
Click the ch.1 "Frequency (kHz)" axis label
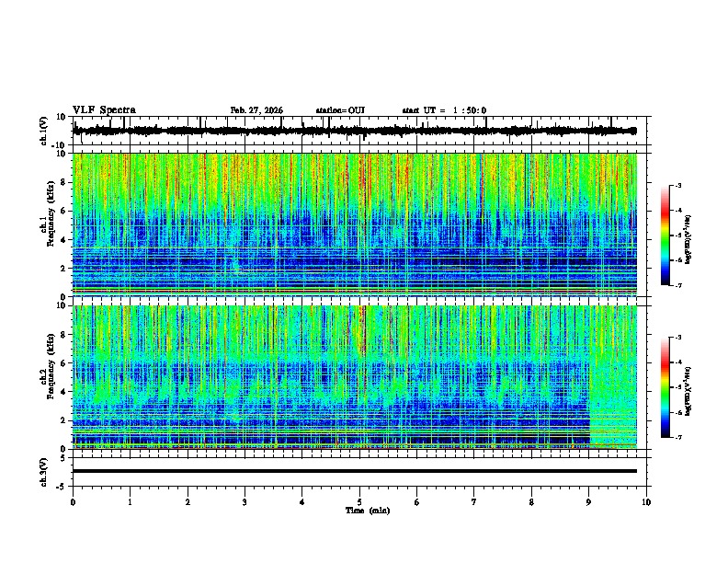[x=51, y=213]
